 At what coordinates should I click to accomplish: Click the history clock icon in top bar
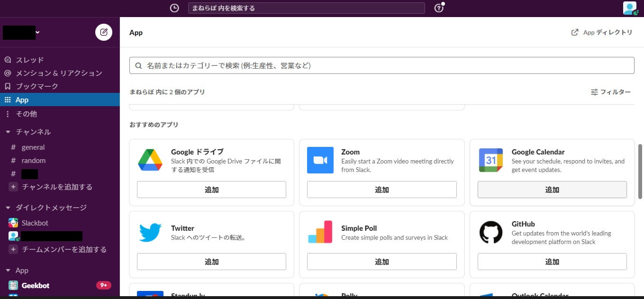point(174,8)
